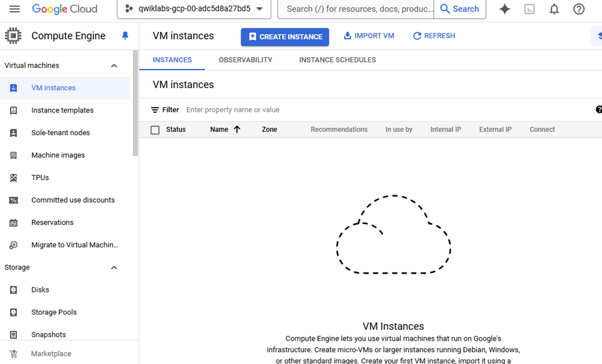This screenshot has height=364, width=602.
Task: Open the Gemini sparkle assistant icon
Action: [505, 9]
